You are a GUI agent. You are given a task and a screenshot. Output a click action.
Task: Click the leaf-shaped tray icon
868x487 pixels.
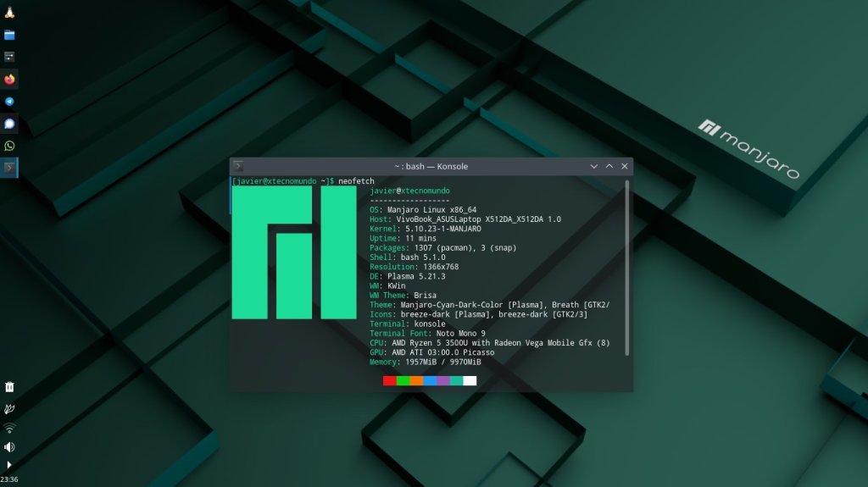click(x=9, y=408)
